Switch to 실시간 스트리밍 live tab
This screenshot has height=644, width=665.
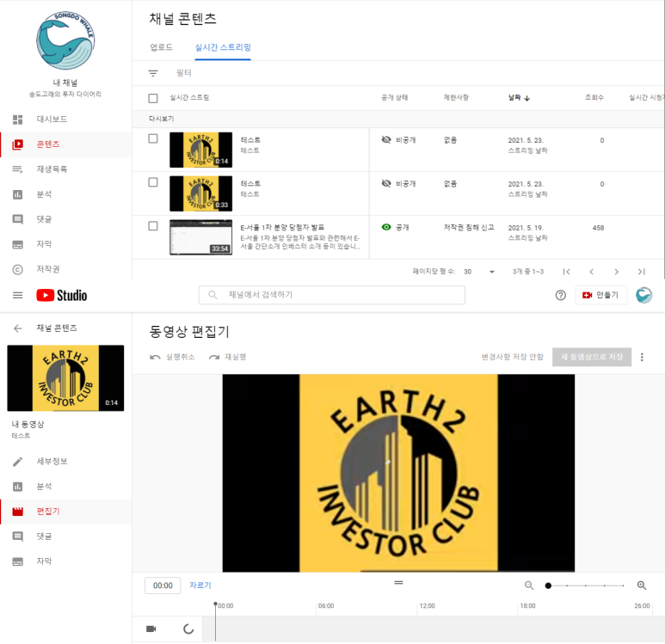(x=223, y=47)
